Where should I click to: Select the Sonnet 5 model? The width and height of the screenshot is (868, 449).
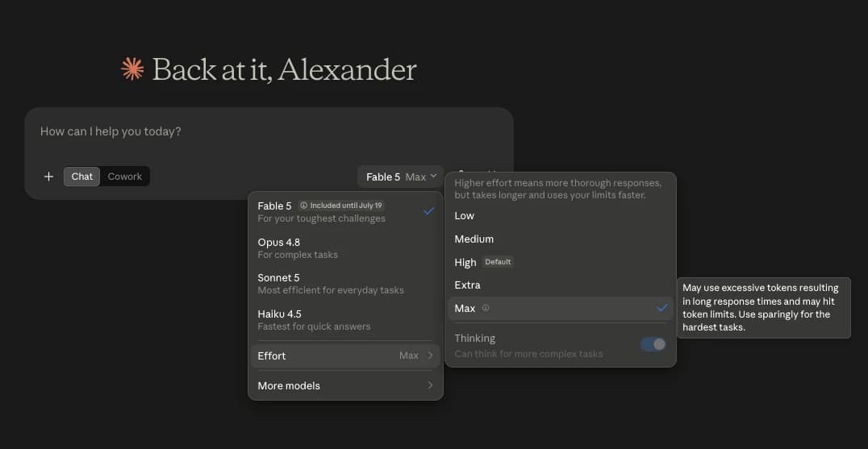click(x=345, y=284)
